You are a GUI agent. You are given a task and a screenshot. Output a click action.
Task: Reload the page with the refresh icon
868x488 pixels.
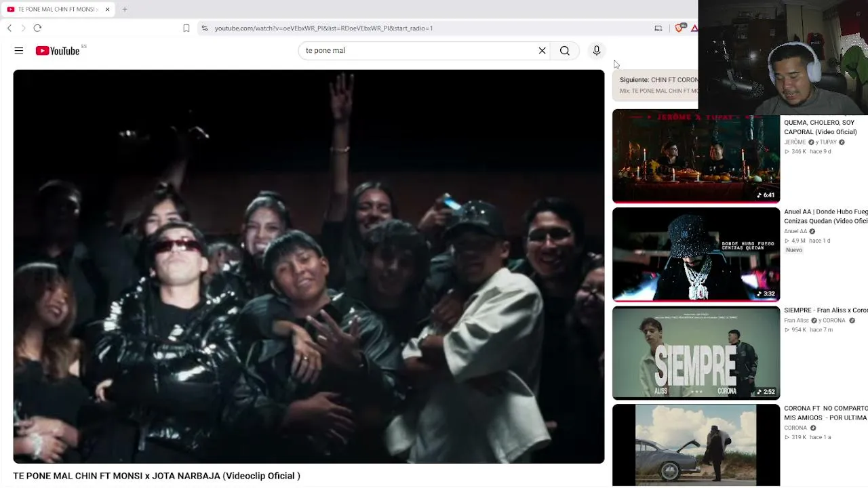coord(37,28)
